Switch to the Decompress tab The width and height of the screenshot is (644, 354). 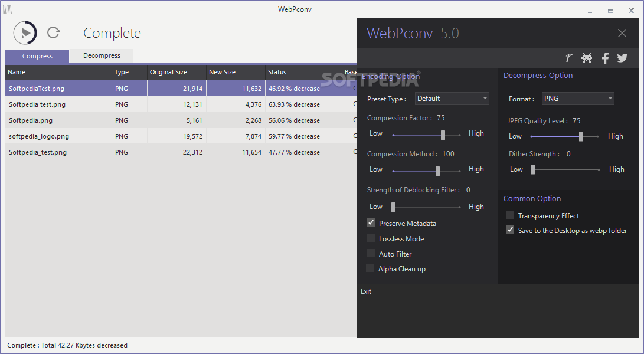[x=102, y=56]
